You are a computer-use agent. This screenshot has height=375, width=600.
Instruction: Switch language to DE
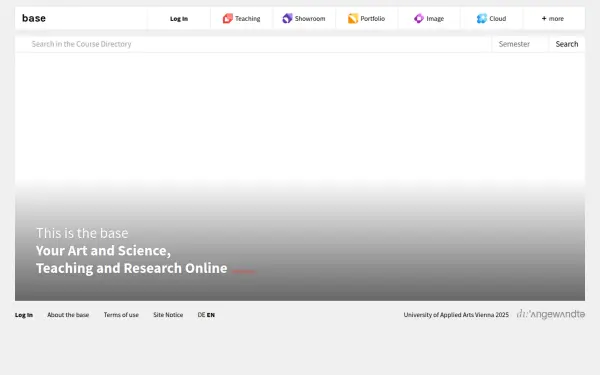coord(201,315)
